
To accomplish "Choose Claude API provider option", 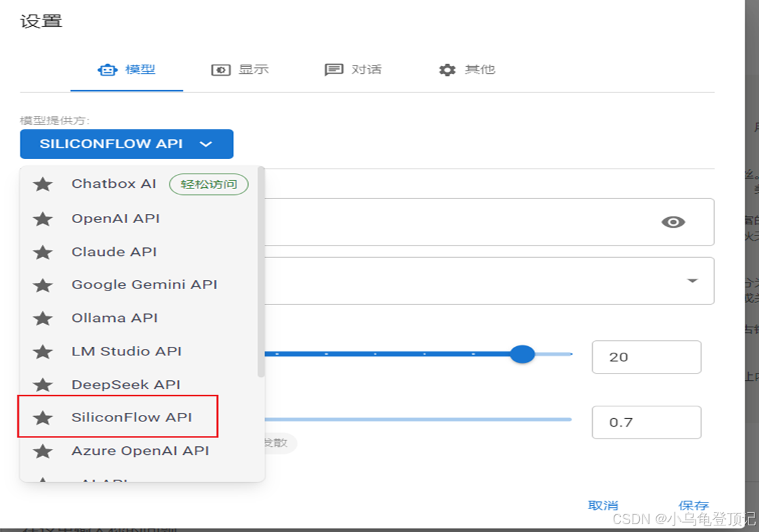I will click(x=139, y=252).
